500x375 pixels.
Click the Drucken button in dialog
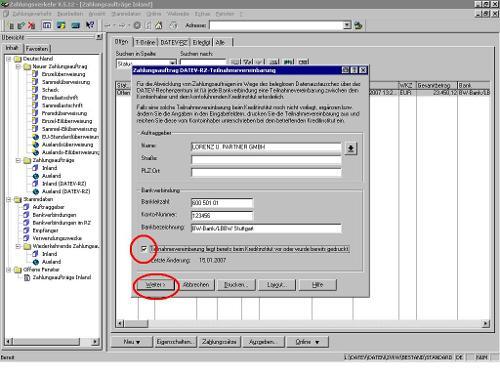236,285
